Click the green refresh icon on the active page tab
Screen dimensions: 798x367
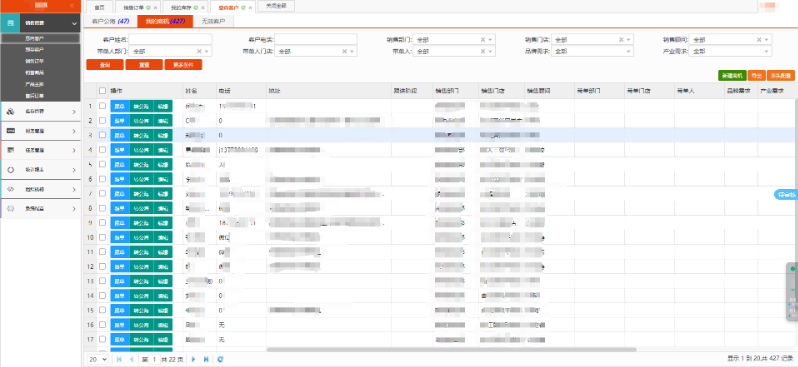243,8
